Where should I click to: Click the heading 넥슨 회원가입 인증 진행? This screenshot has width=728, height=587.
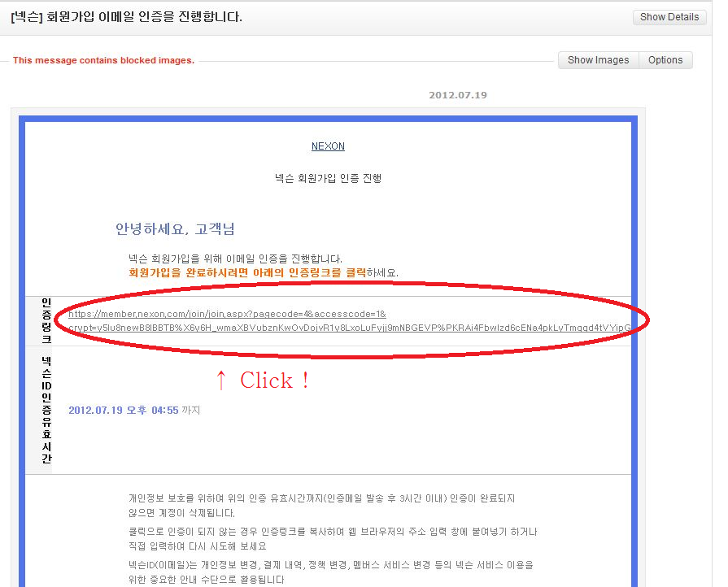[328, 178]
